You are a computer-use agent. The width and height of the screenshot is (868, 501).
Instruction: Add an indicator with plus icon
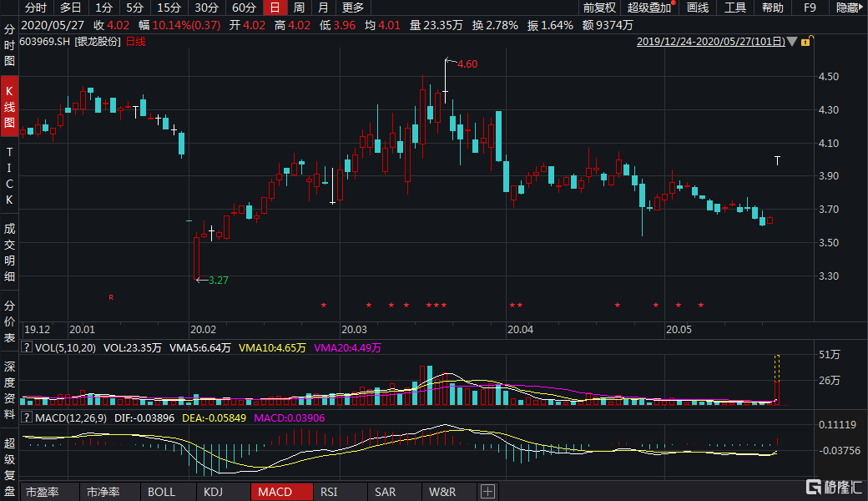(487, 492)
